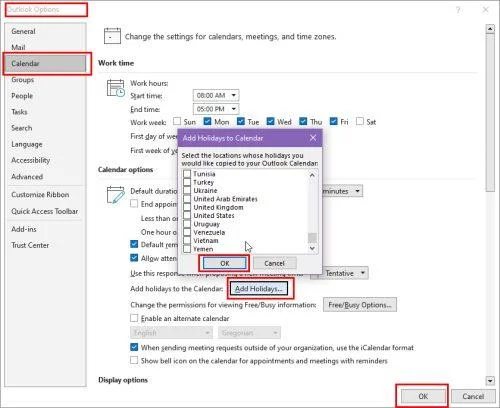Check the Yemen holiday checkbox
500x408 pixels.
pos(187,249)
